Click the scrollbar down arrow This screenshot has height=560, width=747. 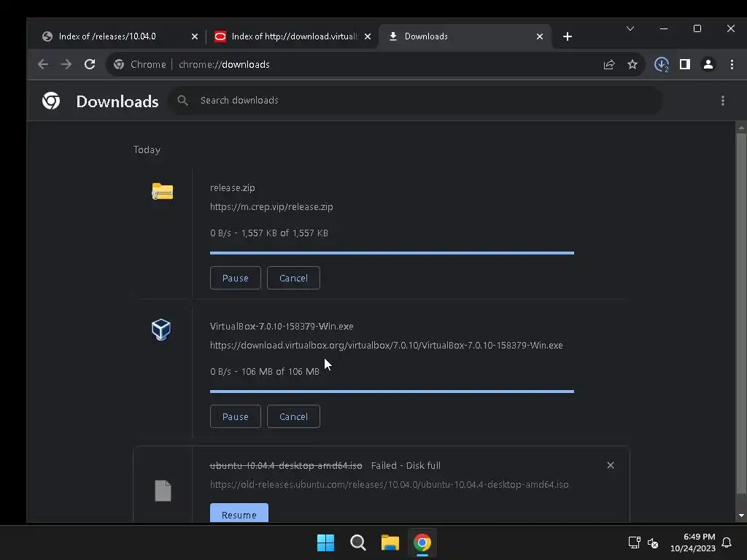[x=741, y=516]
